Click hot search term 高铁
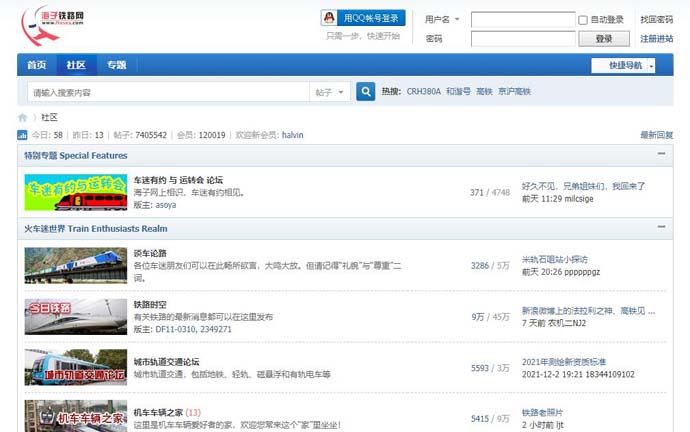 coord(484,92)
